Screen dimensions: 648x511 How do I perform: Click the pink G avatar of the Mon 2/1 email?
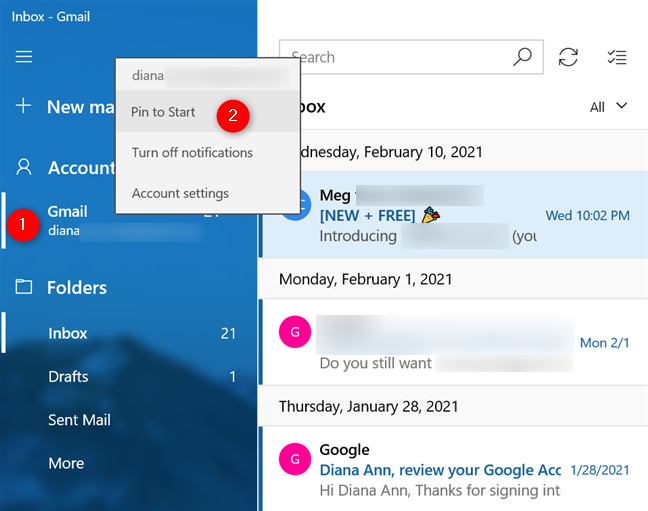click(295, 332)
